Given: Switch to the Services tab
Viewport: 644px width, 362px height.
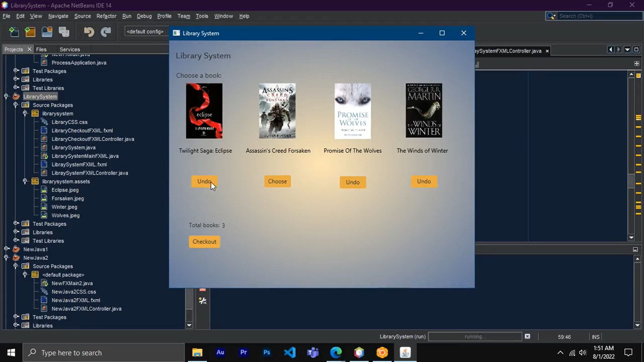Looking at the screenshot, I should 70,49.
